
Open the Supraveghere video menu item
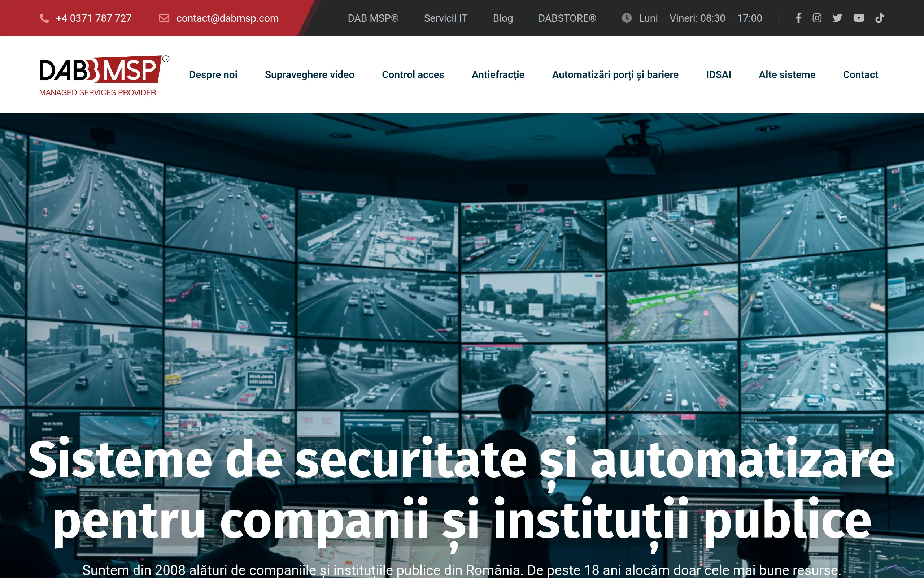point(310,74)
